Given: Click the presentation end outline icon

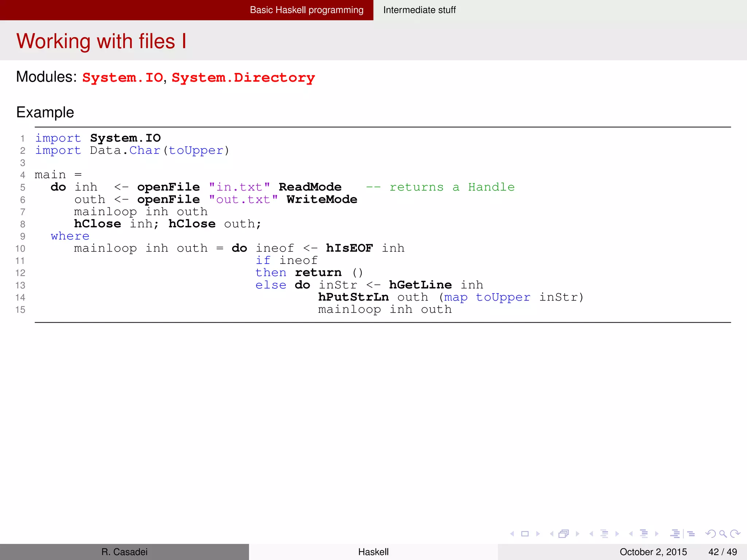Looking at the screenshot, I should click(x=691, y=534).
